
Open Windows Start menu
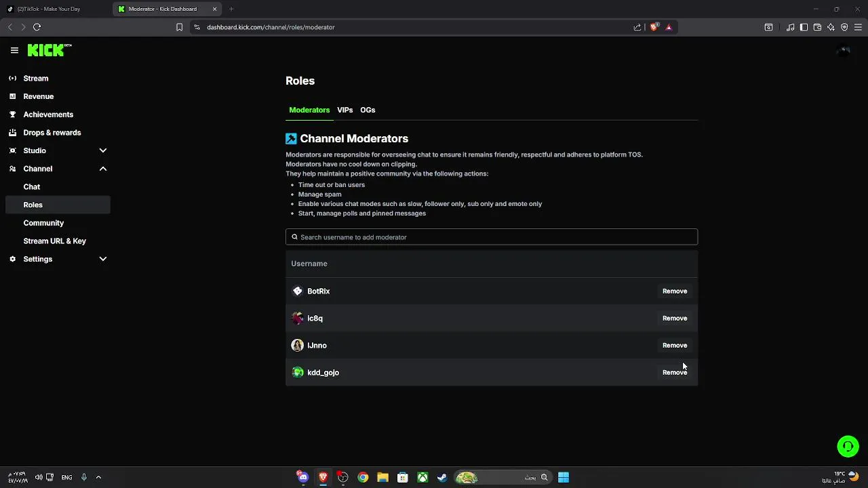[x=564, y=477]
